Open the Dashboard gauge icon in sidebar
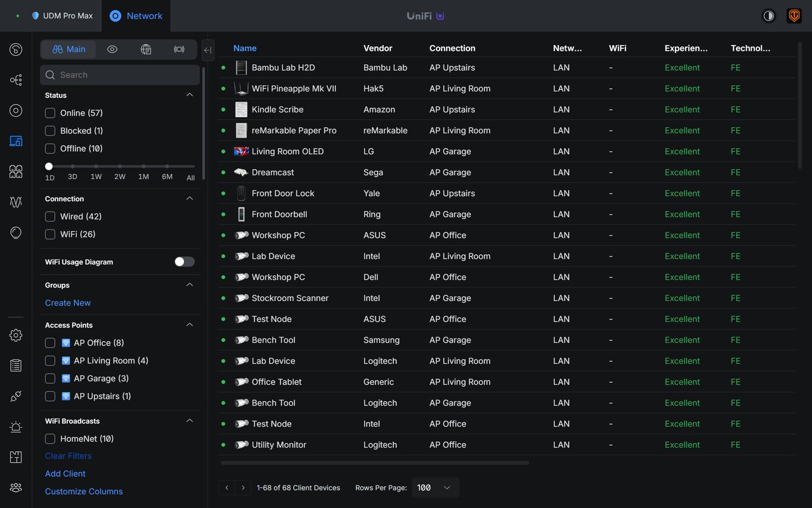Screen dimensions: 812x508 16,50
